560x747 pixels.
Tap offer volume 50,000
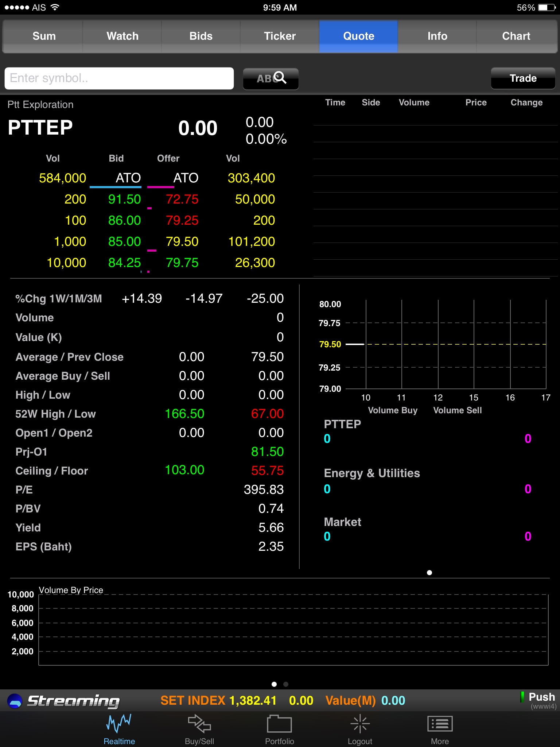255,199
